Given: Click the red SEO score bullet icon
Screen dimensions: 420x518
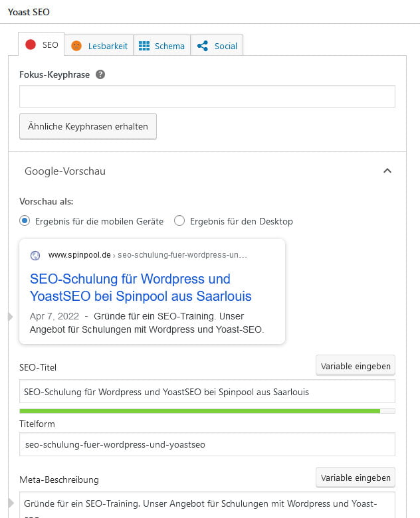Looking at the screenshot, I should (x=31, y=44).
